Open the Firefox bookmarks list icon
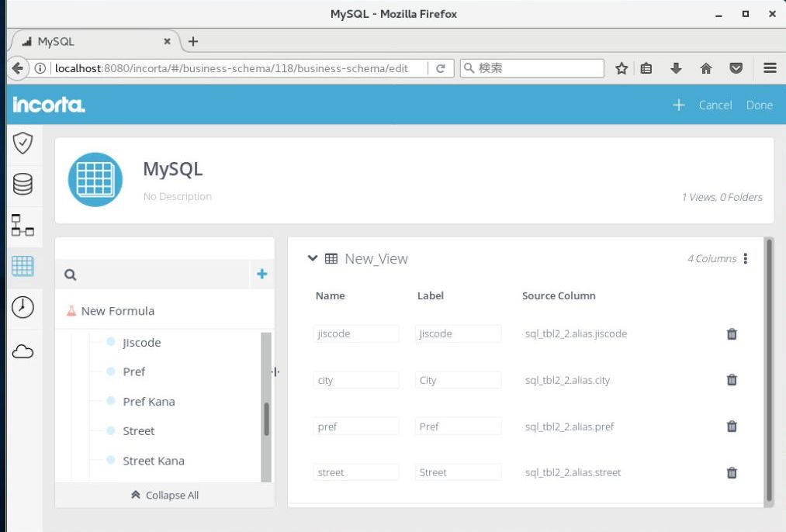This screenshot has height=532, width=786. [646, 68]
